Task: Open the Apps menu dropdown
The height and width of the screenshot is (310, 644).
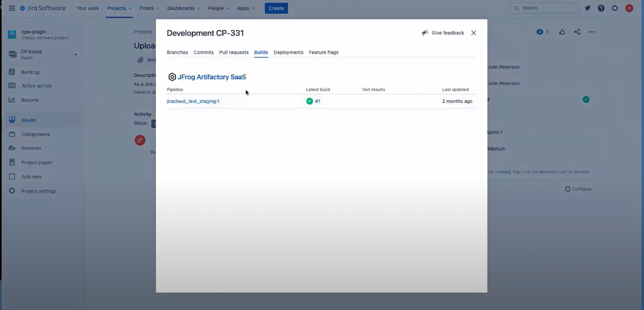Action: (x=246, y=8)
